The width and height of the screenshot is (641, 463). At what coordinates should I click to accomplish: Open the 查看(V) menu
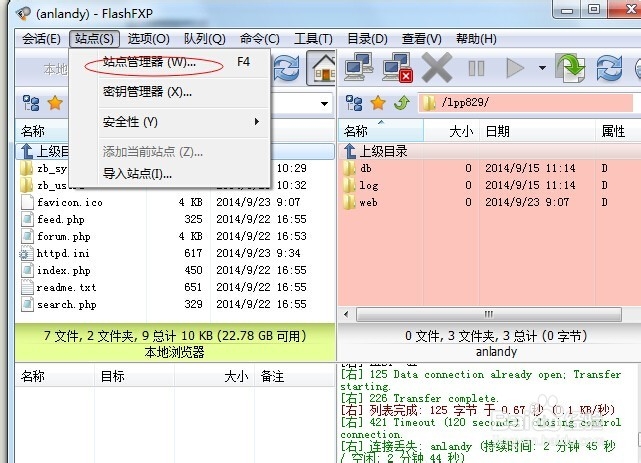tap(421, 39)
